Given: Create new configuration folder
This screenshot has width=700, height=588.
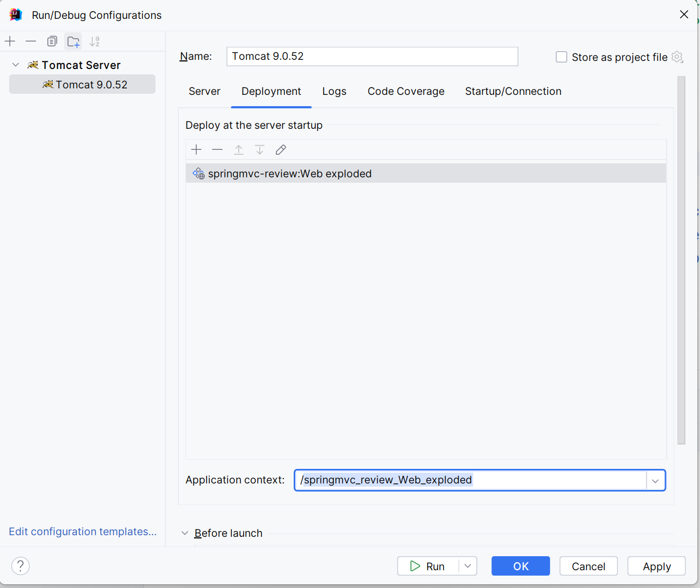Looking at the screenshot, I should (x=73, y=41).
